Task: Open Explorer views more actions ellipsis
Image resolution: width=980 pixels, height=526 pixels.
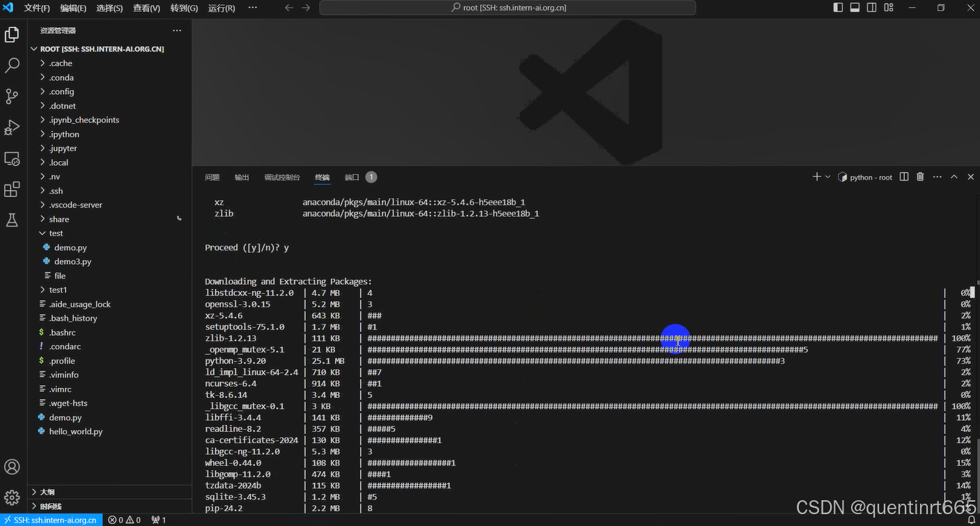Action: pyautogui.click(x=177, y=31)
